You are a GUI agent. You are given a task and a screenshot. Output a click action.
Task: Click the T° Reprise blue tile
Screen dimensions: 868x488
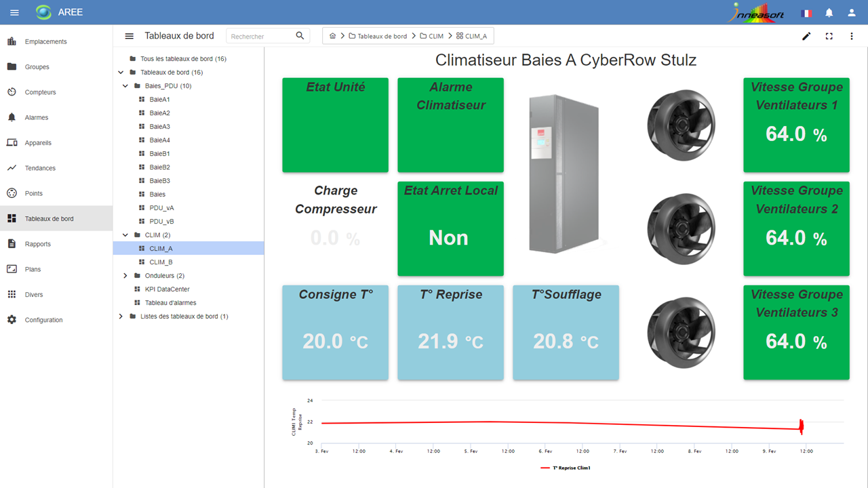tap(451, 332)
